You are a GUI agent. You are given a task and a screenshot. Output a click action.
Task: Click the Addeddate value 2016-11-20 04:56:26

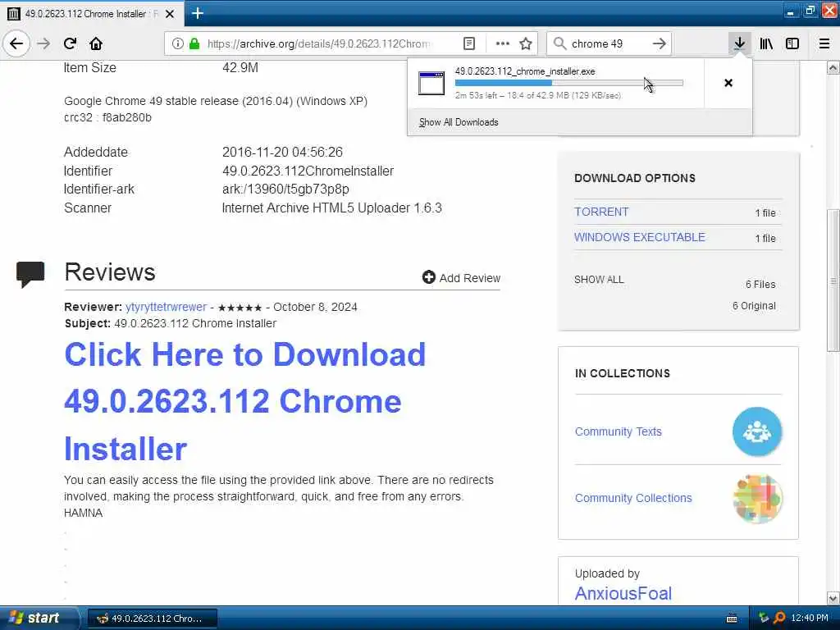pos(282,152)
